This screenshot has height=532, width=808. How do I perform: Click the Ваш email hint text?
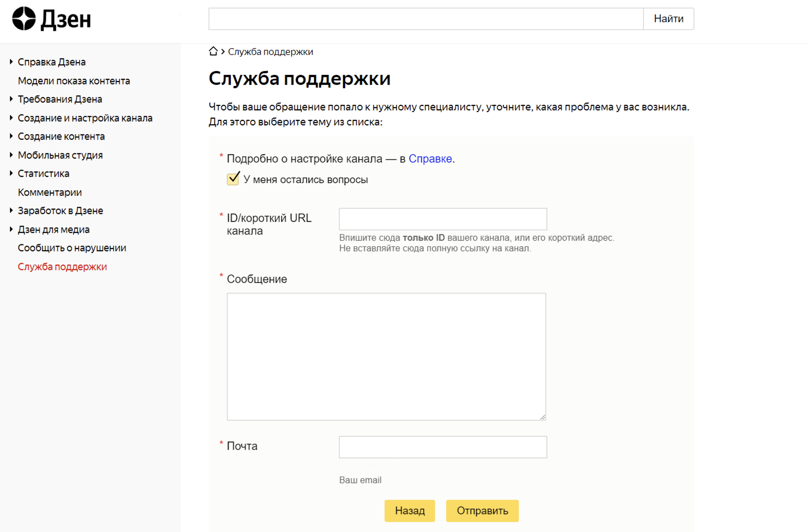click(360, 480)
